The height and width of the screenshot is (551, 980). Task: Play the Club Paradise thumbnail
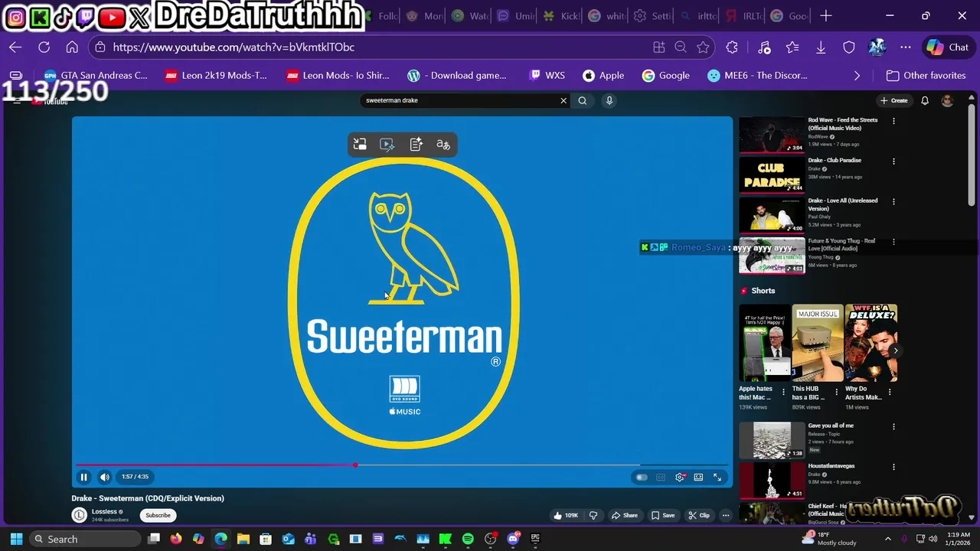click(x=772, y=174)
